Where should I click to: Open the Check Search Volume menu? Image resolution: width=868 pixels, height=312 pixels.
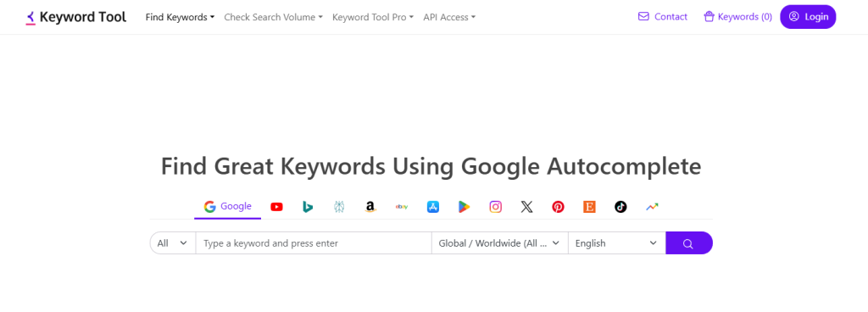273,17
